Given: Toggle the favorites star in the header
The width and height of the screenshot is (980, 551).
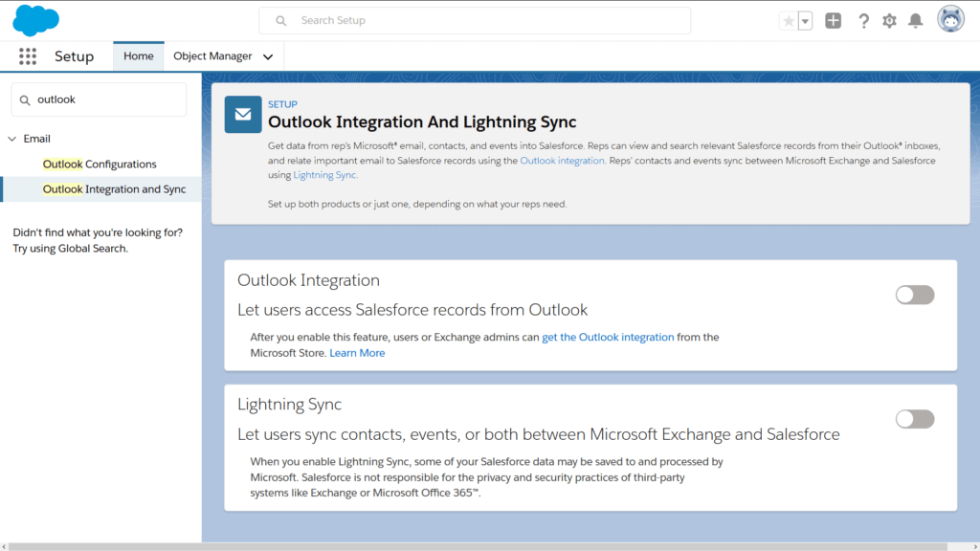Looking at the screenshot, I should tap(788, 20).
